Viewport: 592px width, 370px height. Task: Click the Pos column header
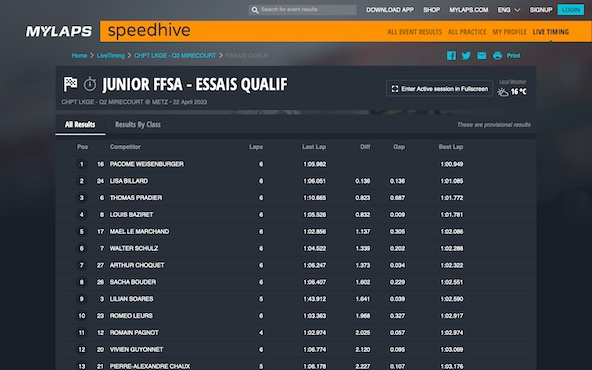pyautogui.click(x=82, y=147)
